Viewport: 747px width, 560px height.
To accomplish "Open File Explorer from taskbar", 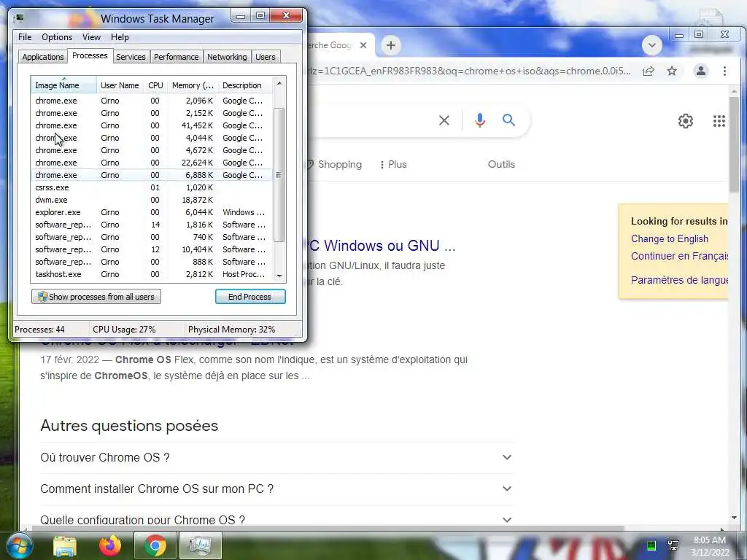I will coord(65,546).
